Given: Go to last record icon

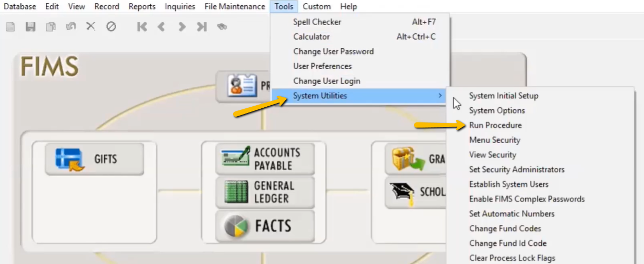Looking at the screenshot, I should click(x=202, y=27).
